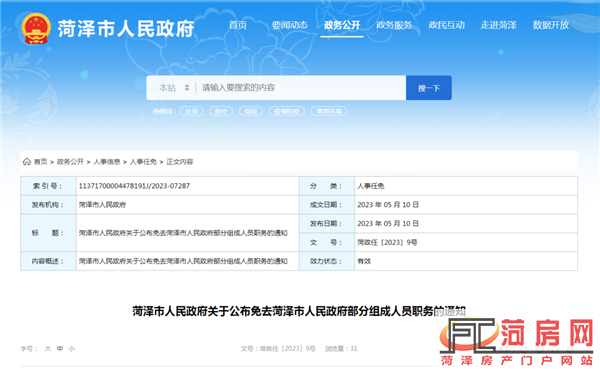Select hot search tag 低保
This screenshot has width=600, height=369.
pos(251,111)
